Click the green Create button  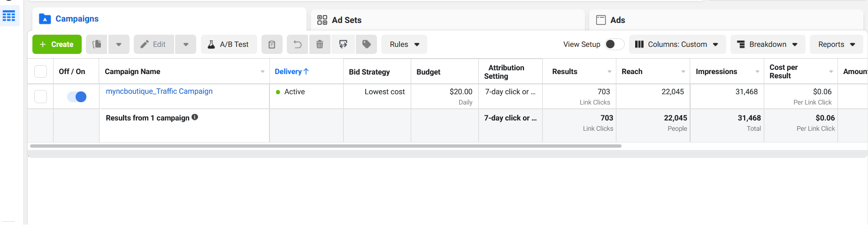(57, 45)
